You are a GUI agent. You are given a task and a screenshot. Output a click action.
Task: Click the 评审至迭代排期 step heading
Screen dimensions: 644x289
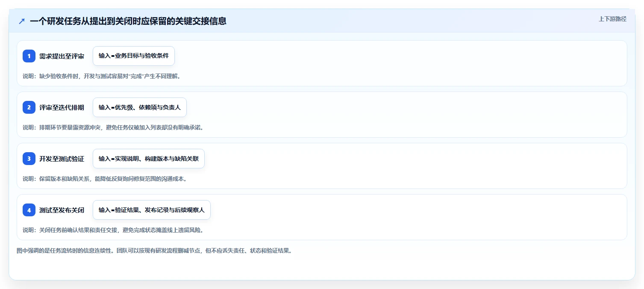pyautogui.click(x=62, y=107)
